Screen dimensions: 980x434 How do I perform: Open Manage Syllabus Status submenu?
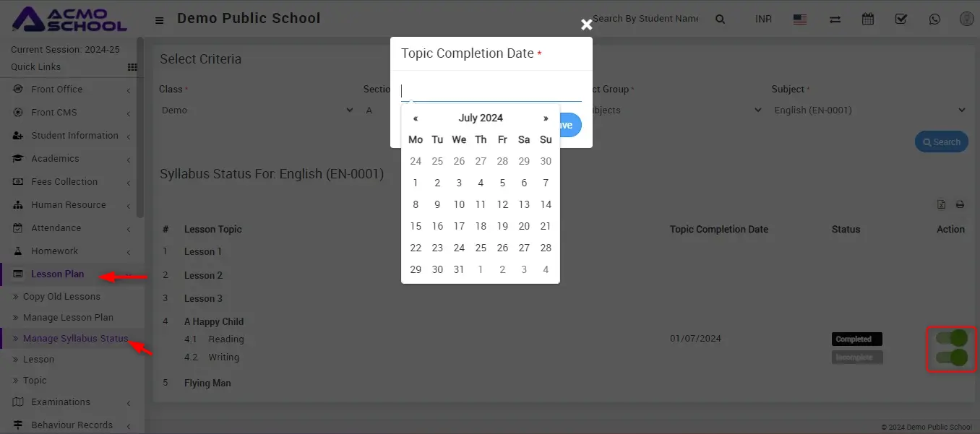[x=75, y=339]
